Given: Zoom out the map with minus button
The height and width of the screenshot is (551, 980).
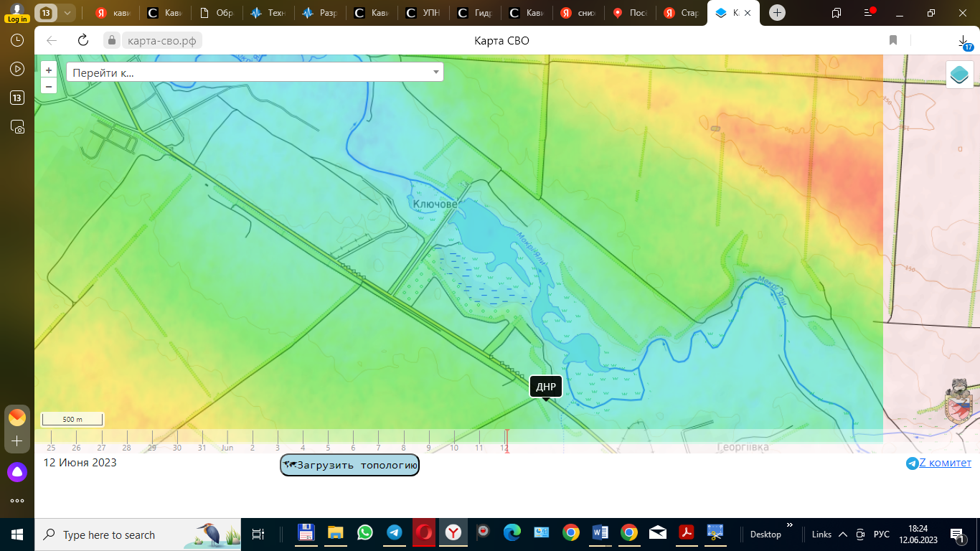Looking at the screenshot, I should [x=49, y=86].
